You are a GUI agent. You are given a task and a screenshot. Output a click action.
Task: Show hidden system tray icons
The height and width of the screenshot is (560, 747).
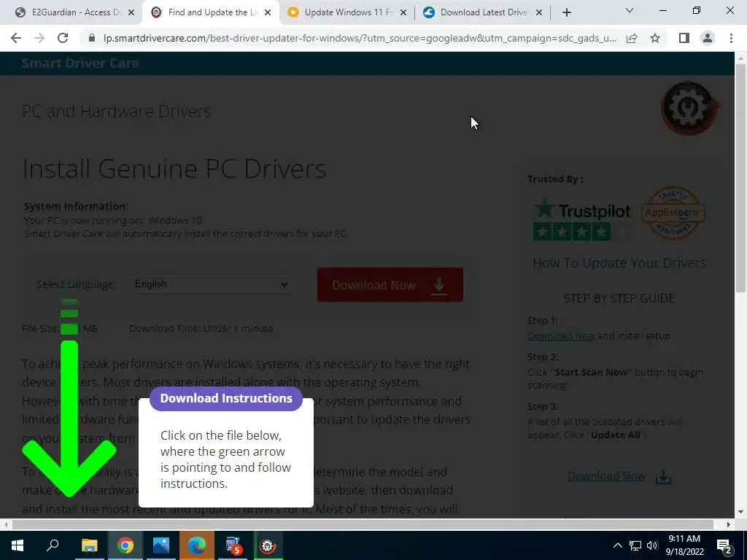tap(617, 545)
